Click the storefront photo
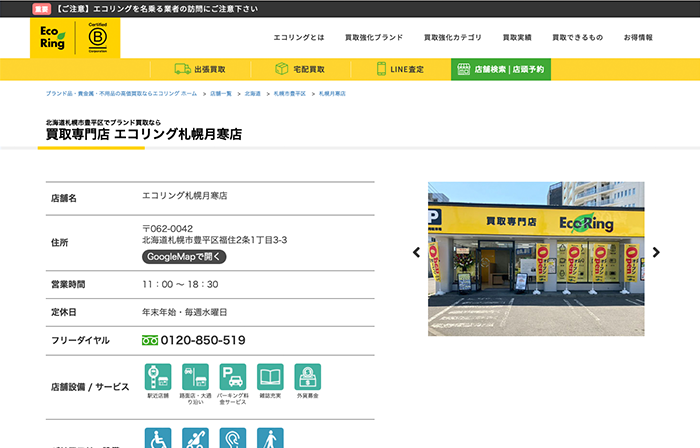This screenshot has height=448, width=700. 536,259
